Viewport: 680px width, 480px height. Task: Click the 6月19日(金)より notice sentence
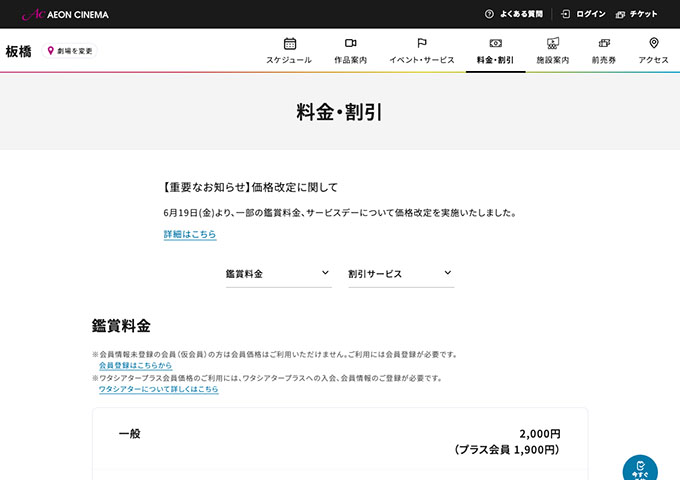coord(341,213)
